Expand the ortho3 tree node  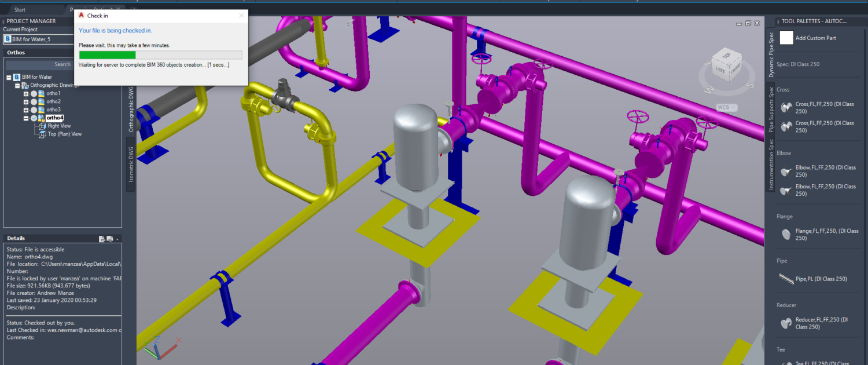click(26, 110)
